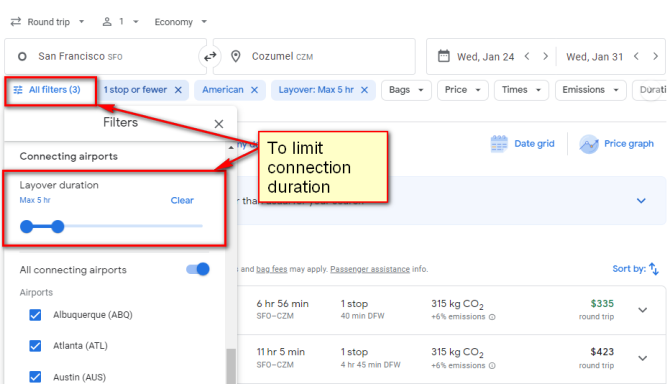
Task: Click the right layover duration slider handle
Action: pos(58,226)
